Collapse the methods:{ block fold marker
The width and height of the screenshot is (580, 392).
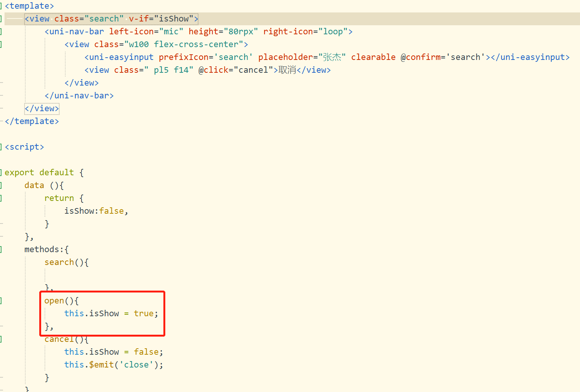point(1,250)
